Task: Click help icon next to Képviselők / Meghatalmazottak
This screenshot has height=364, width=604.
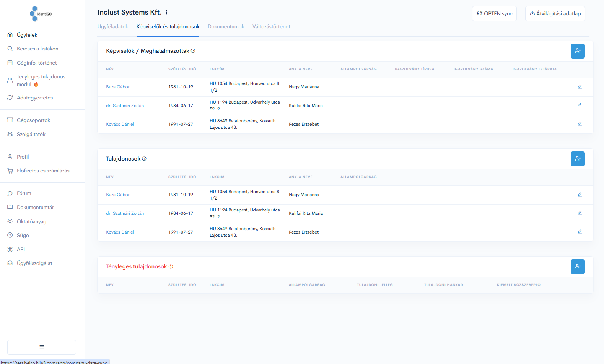Action: (x=193, y=51)
